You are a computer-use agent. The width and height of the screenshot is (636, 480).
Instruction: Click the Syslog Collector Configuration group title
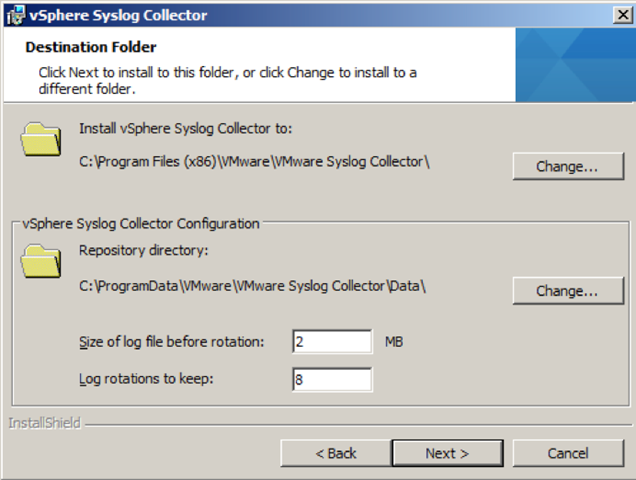pyautogui.click(x=141, y=224)
